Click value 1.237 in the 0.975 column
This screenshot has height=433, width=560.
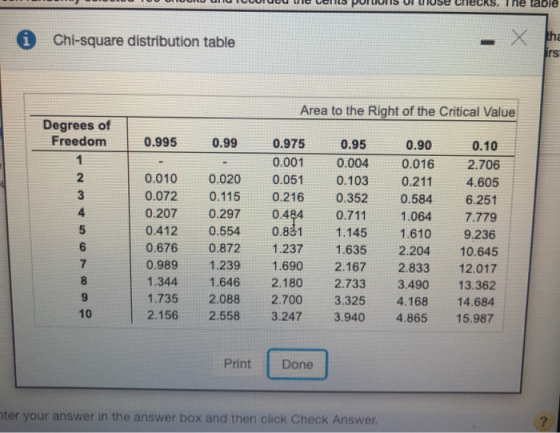288,249
